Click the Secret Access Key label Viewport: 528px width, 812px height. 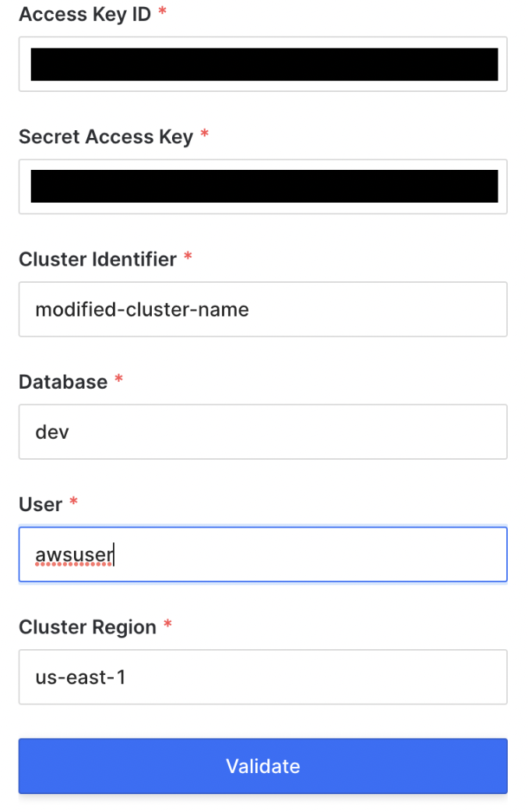point(106,136)
